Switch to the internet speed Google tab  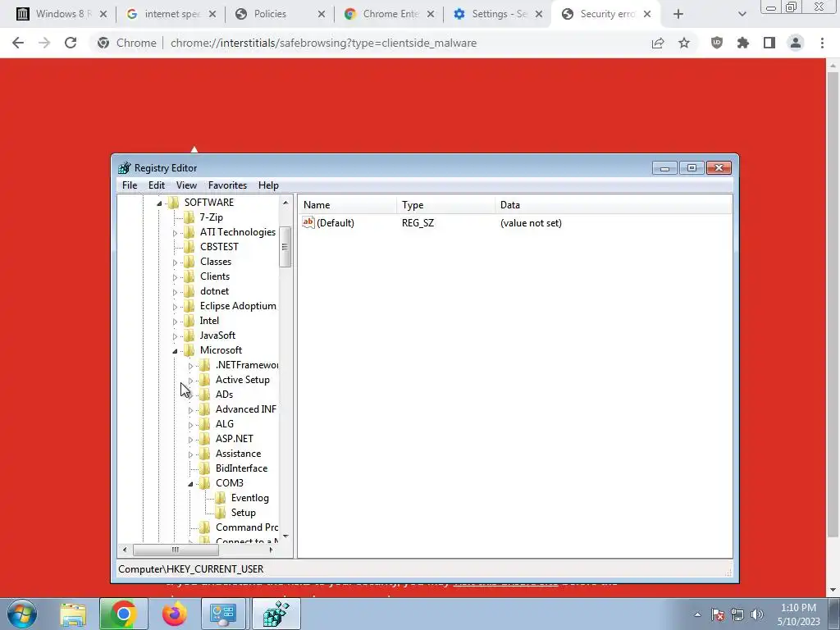[x=171, y=14]
